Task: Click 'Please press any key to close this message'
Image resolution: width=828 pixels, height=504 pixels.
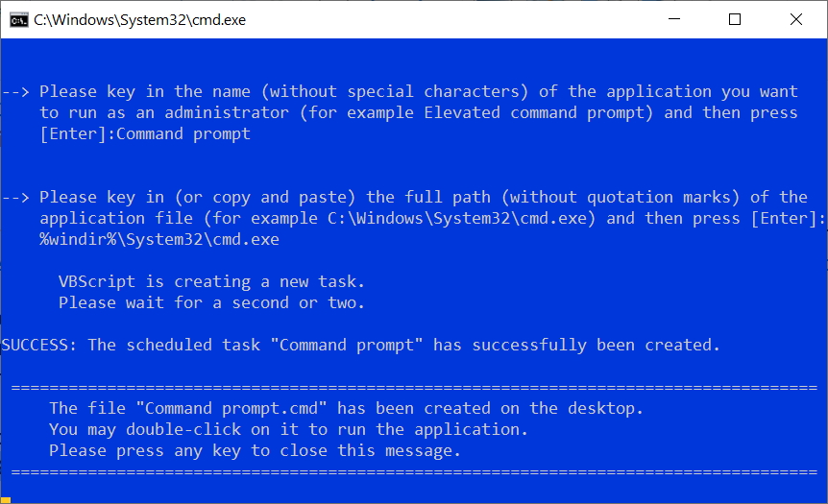Action: 256,450
